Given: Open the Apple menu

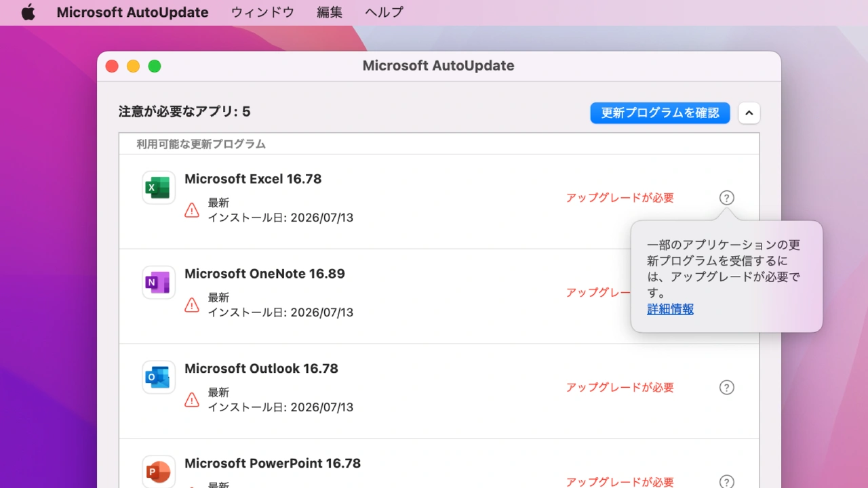Looking at the screenshot, I should 28,12.
